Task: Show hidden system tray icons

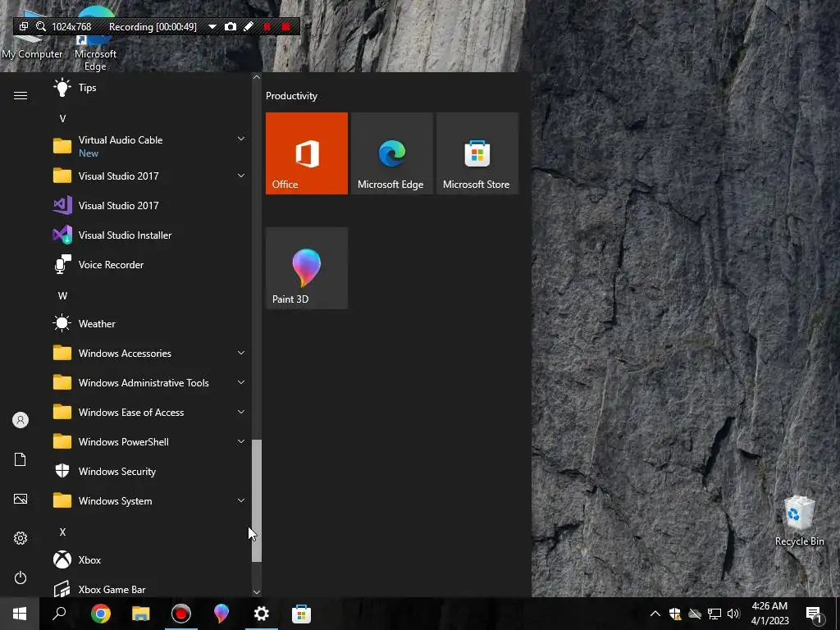Action: 655,614
